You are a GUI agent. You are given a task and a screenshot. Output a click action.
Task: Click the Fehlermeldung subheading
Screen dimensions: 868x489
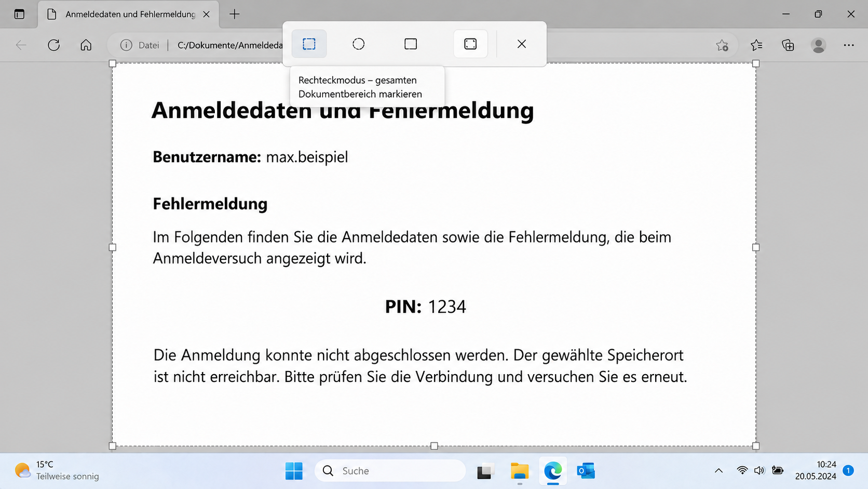click(x=210, y=204)
